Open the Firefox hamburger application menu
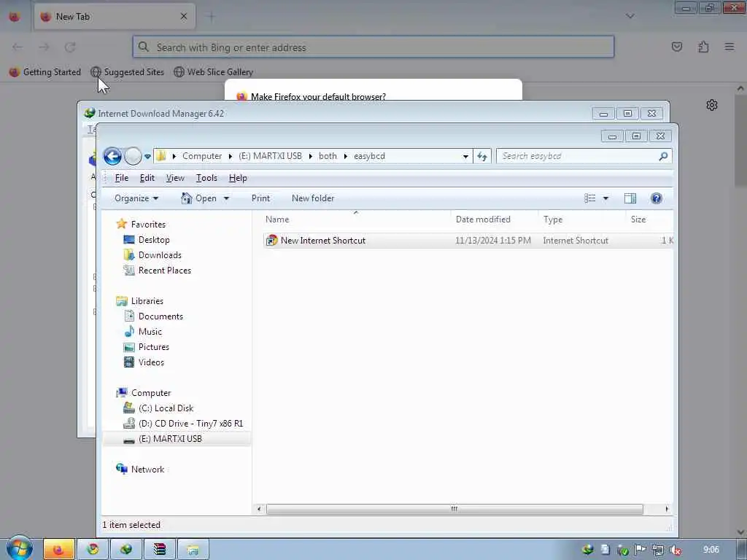The width and height of the screenshot is (747, 560). click(729, 47)
